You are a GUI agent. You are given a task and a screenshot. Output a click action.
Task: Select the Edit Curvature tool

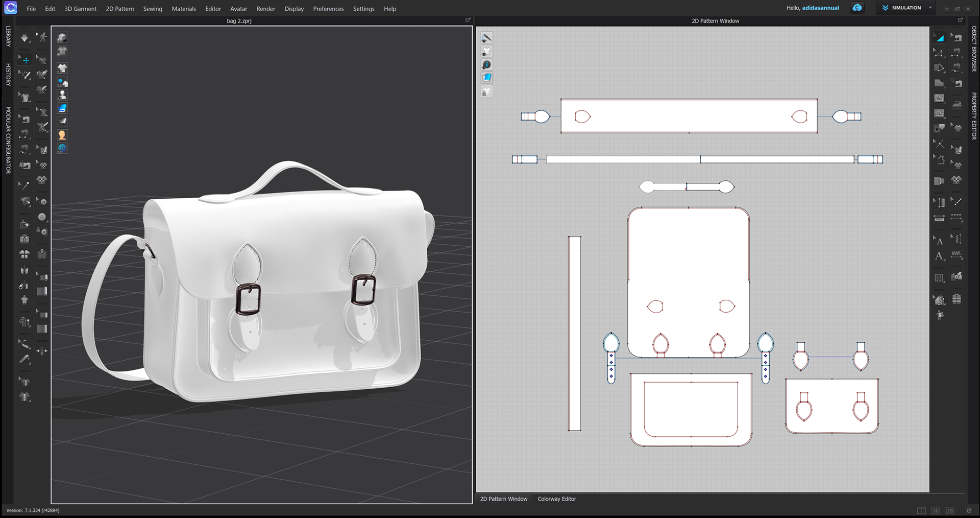click(x=939, y=67)
